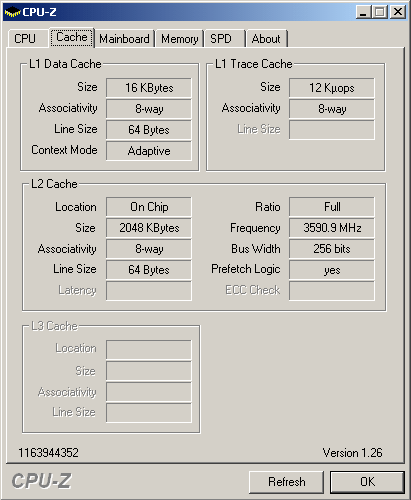Click the number '1163944352'
This screenshot has width=411, height=500.
pyautogui.click(x=49, y=453)
